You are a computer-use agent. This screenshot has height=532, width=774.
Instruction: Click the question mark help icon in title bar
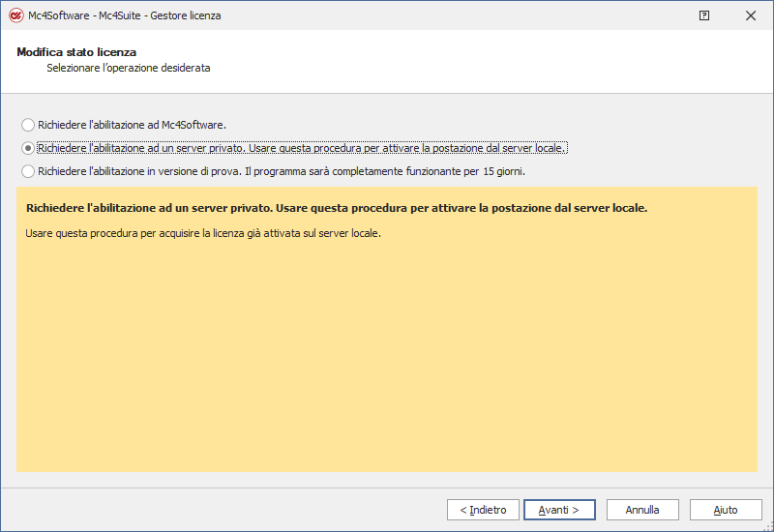point(704,15)
